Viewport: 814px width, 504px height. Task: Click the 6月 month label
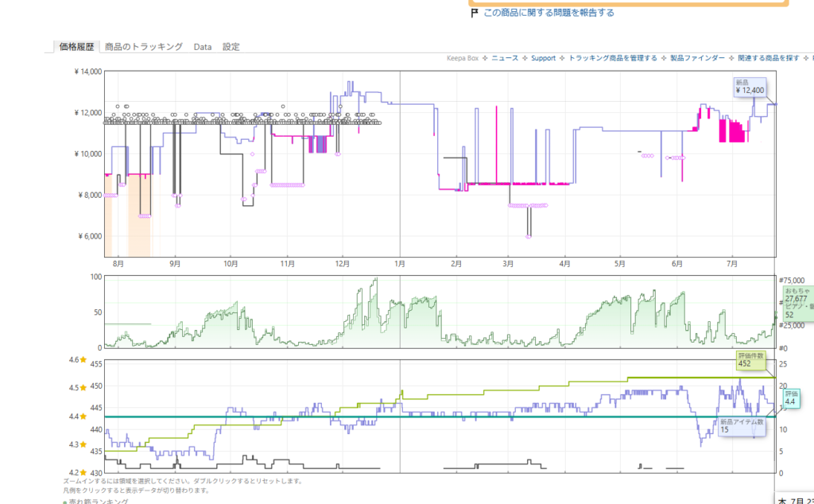point(676,264)
